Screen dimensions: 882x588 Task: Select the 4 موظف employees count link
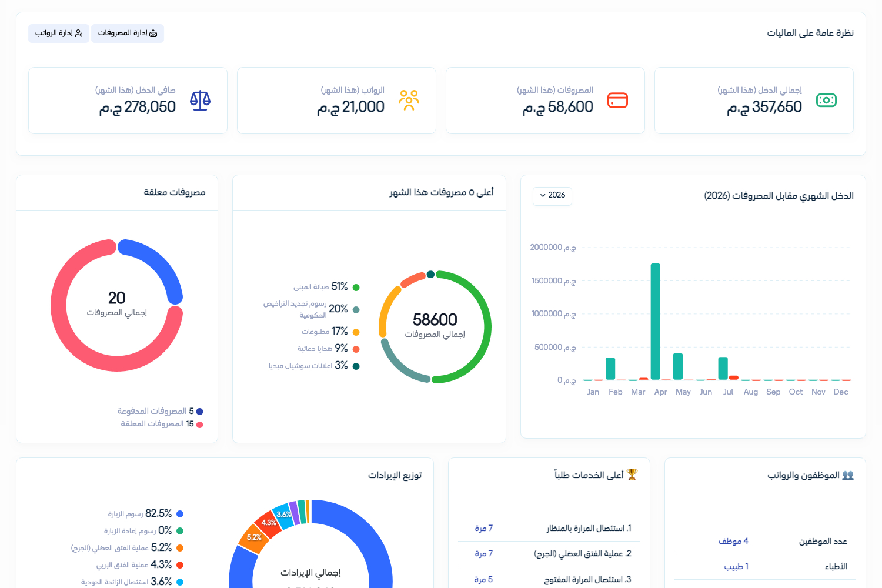(x=733, y=542)
